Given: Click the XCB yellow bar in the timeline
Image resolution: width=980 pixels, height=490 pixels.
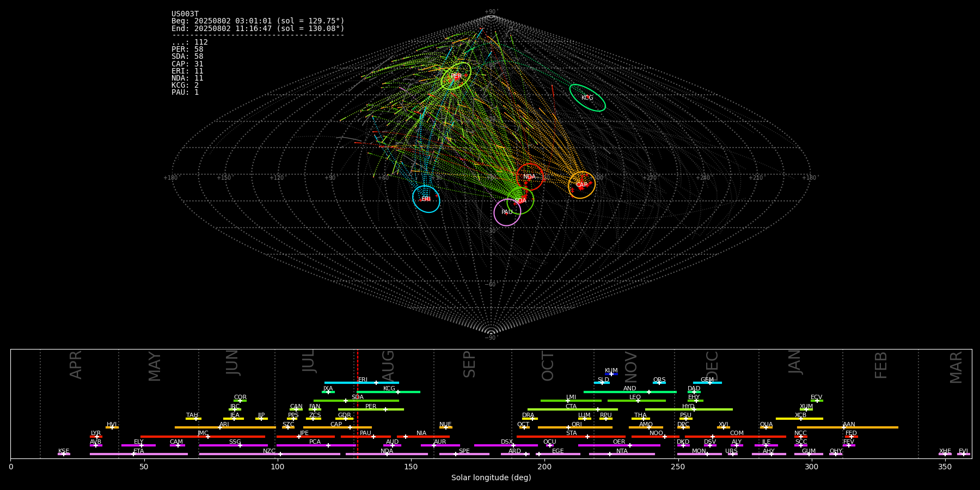Looking at the screenshot, I should tap(799, 419).
